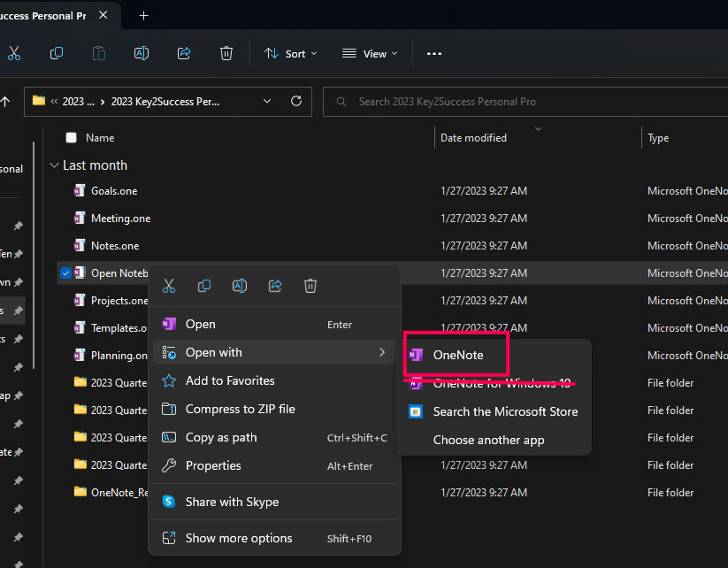Image resolution: width=728 pixels, height=568 pixels.
Task: Click the Copy icon in the context menu
Action: point(204,286)
